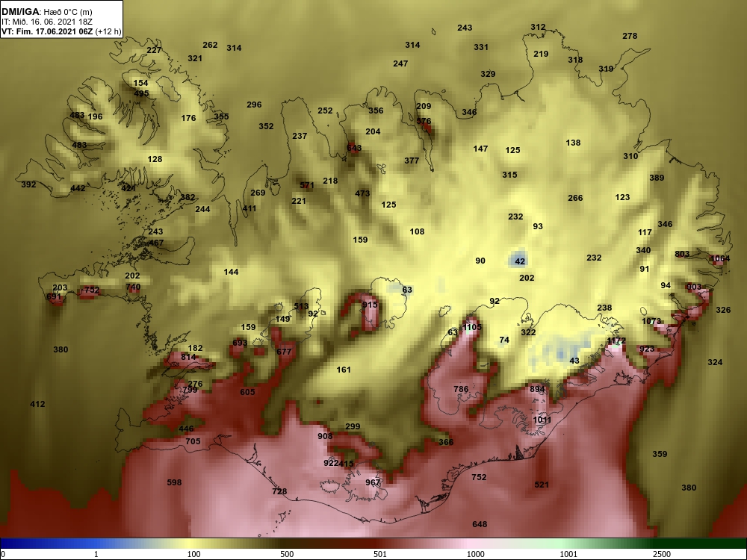The width and height of the screenshot is (747, 560).
Task: Click the map value 331
Action: (481, 47)
